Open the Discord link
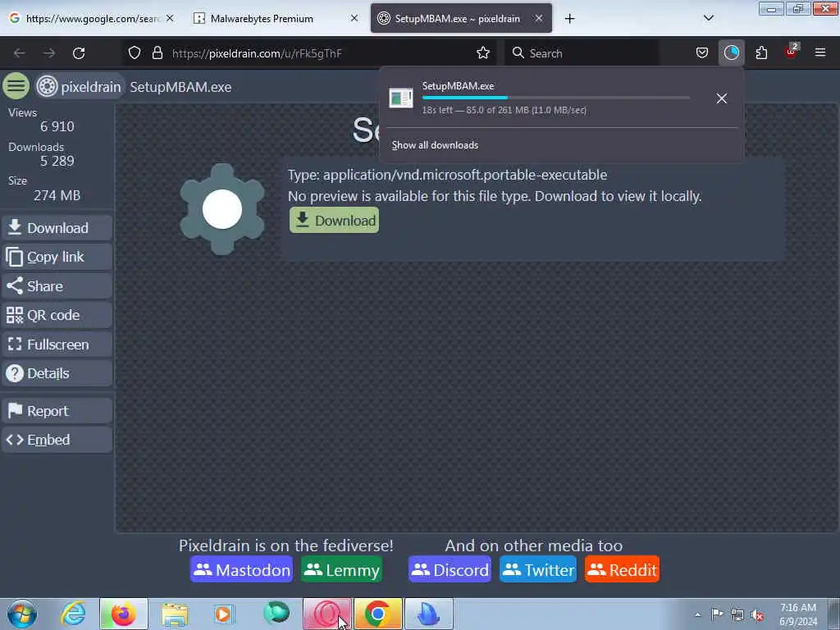840x630 pixels. [450, 569]
